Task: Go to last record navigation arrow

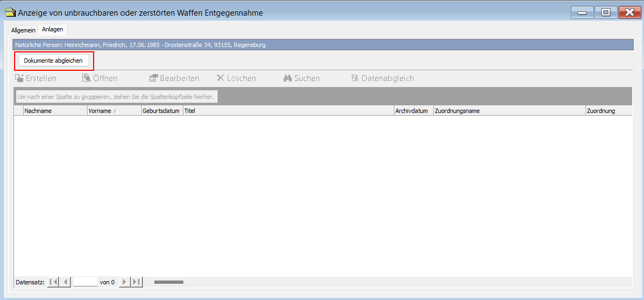Action: click(137, 282)
